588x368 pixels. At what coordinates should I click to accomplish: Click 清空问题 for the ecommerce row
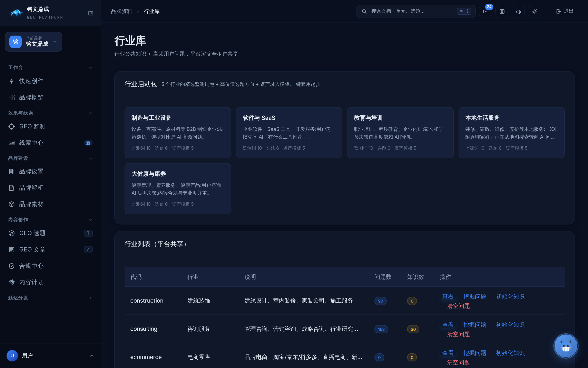458,362
